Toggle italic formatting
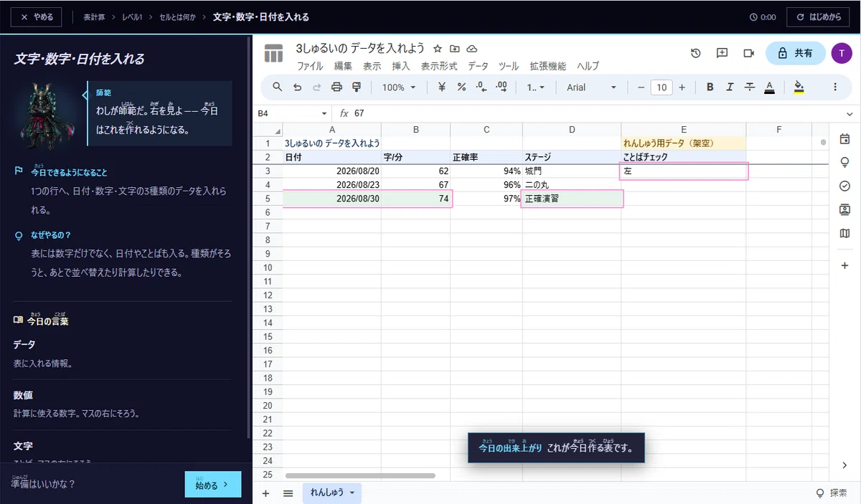 pyautogui.click(x=730, y=87)
